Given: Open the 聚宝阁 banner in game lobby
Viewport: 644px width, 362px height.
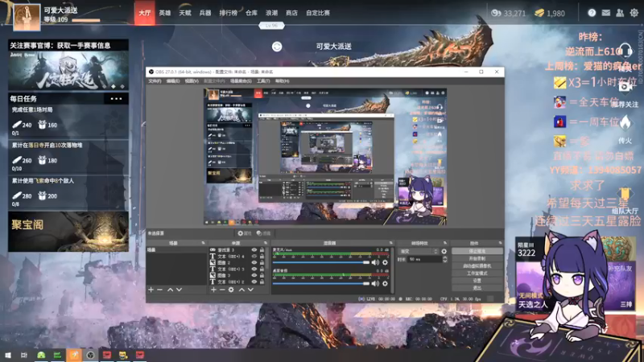Looking at the screenshot, I should (68, 232).
